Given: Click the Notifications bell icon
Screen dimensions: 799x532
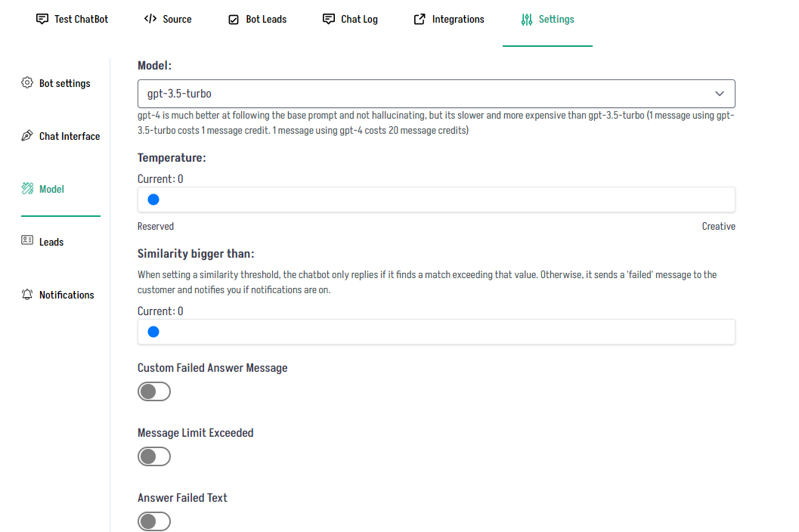Looking at the screenshot, I should click(27, 295).
